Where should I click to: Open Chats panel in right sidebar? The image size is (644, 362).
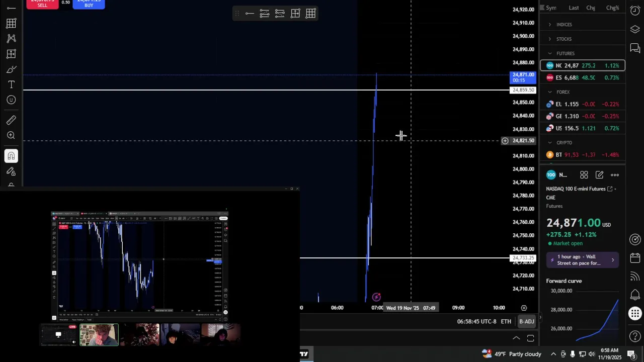635,48
